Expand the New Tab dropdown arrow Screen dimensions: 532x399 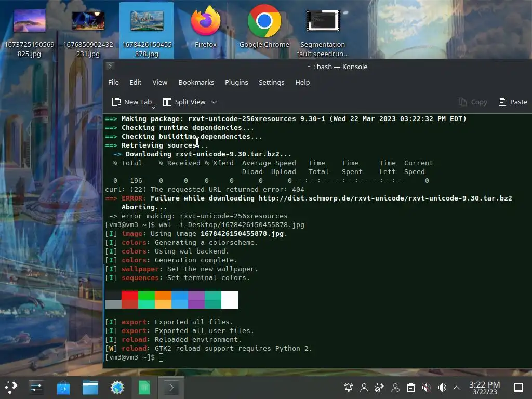coord(153,107)
